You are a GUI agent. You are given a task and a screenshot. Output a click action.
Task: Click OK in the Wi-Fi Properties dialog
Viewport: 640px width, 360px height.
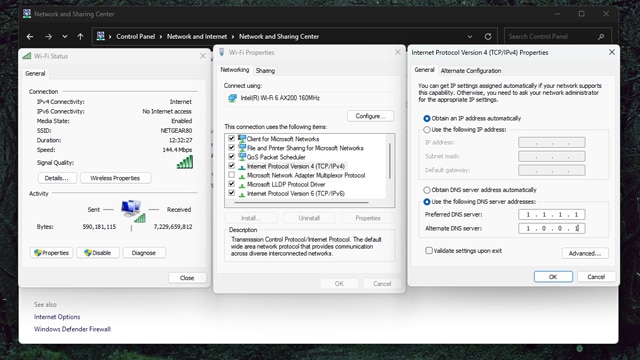[339, 284]
